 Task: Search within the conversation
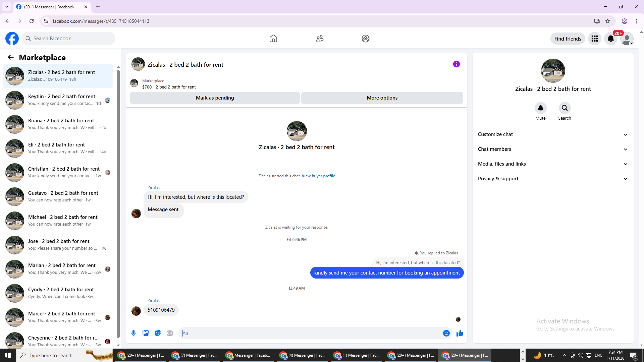565,108
